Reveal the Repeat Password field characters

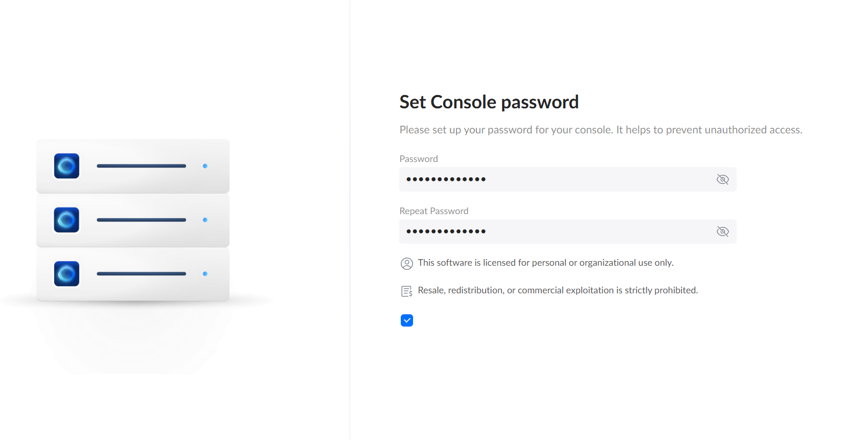click(722, 231)
